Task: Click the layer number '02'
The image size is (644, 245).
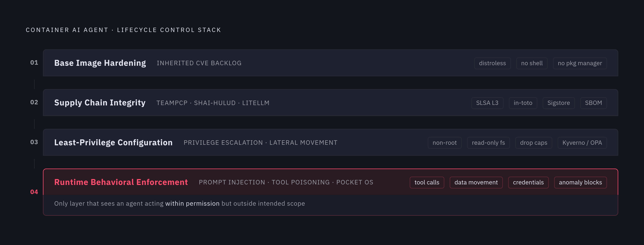Action: click(x=34, y=102)
